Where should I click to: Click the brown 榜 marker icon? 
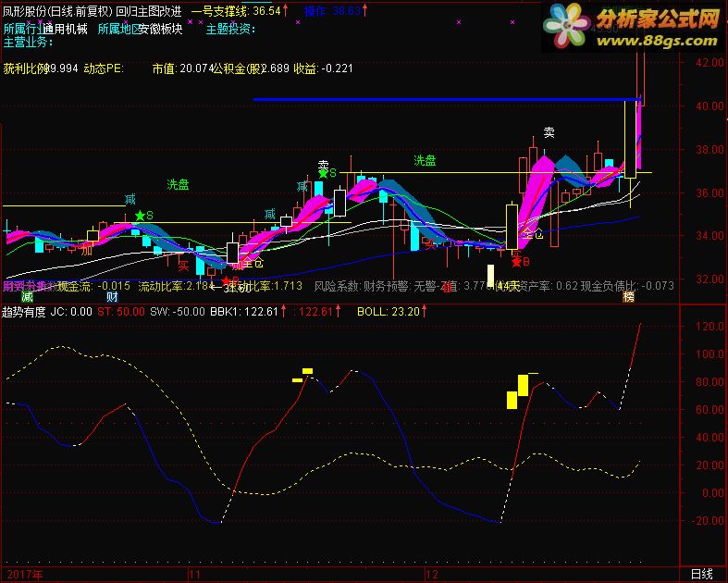pyautogui.click(x=628, y=297)
